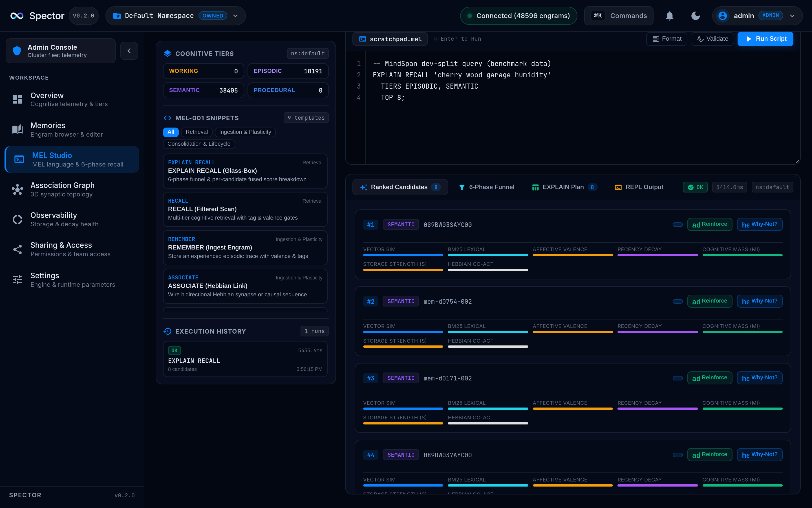Switch to the 6-Phase Funnel tab
This screenshot has height=508, width=812.
tap(486, 187)
